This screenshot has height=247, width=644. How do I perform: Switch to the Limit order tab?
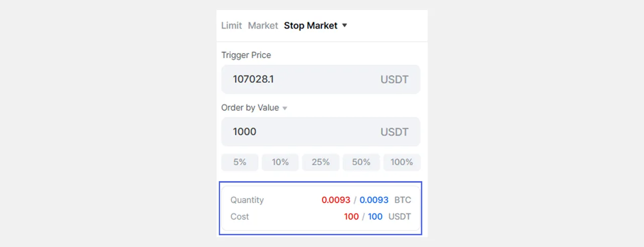click(x=231, y=26)
